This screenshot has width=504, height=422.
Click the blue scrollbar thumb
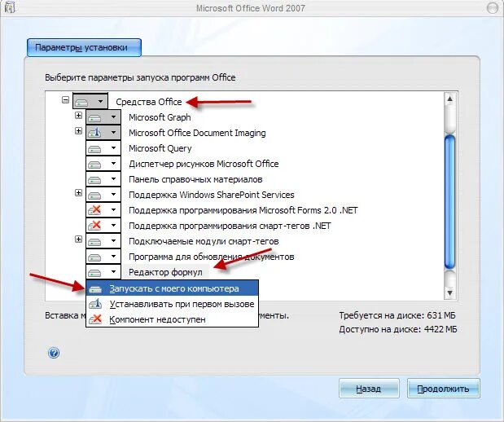click(x=450, y=202)
